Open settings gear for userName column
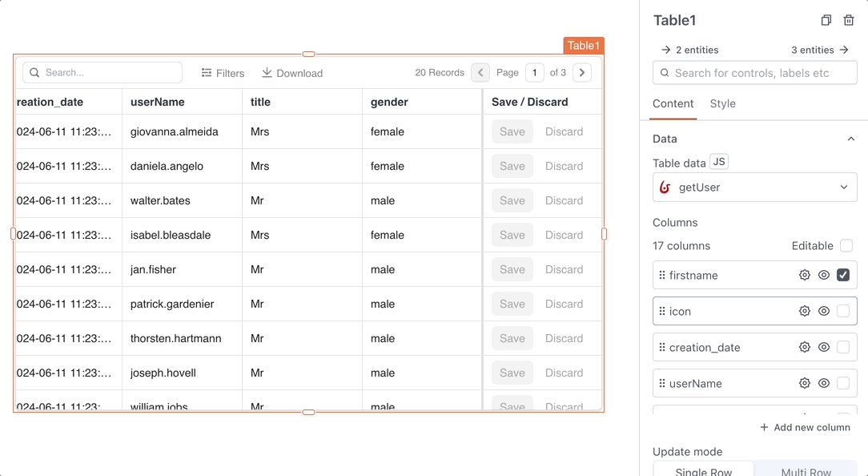 [x=805, y=383]
